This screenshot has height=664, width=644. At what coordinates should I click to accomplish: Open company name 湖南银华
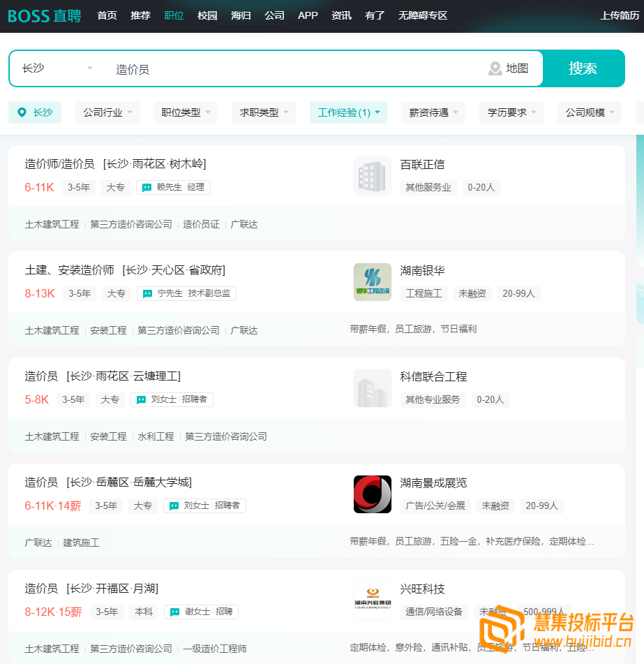pyautogui.click(x=422, y=270)
